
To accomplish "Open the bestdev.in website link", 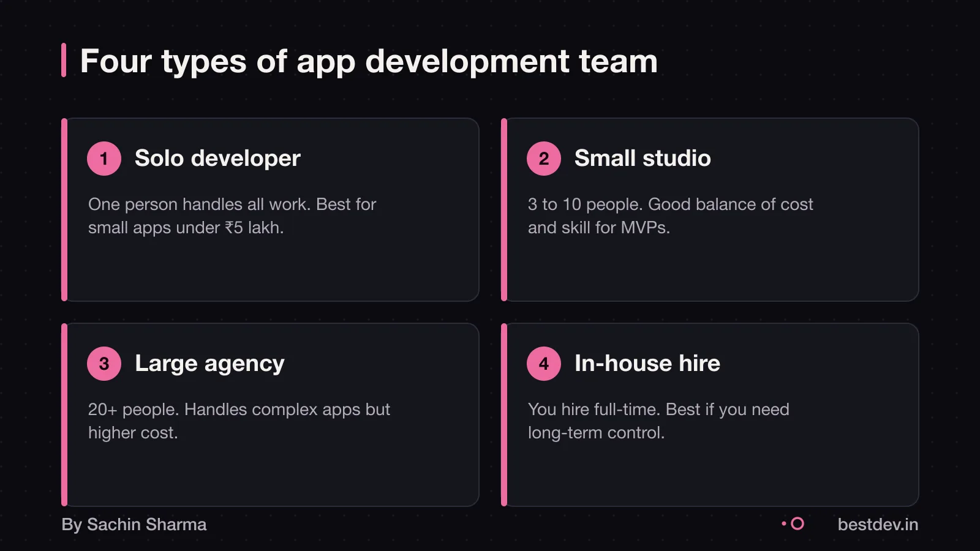I will point(878,525).
